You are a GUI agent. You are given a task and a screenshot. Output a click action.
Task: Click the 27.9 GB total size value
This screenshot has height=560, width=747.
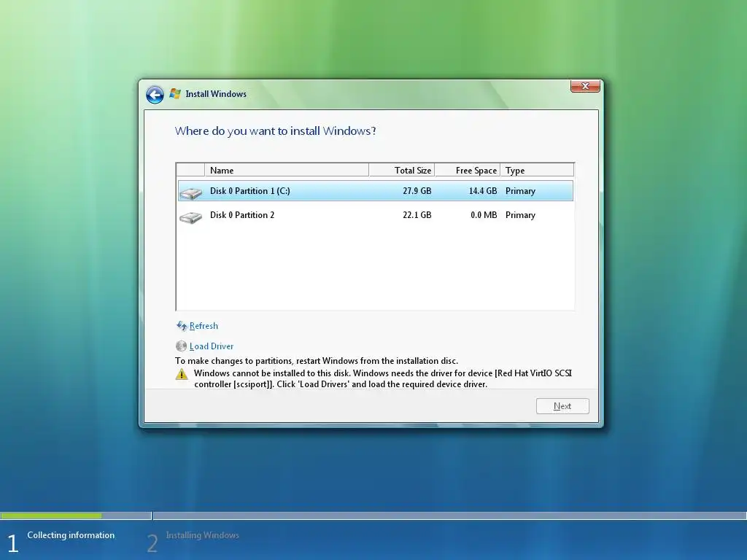point(417,191)
